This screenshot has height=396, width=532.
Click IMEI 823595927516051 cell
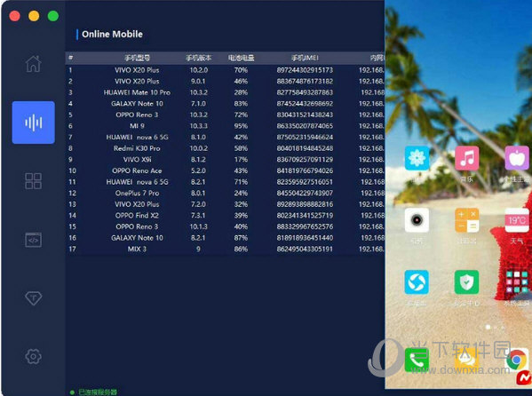click(x=305, y=182)
